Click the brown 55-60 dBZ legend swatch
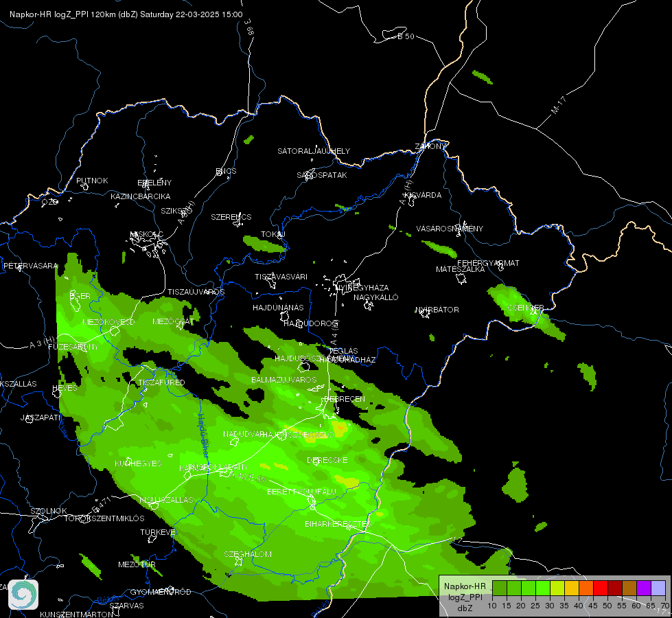672x618 pixels. [x=629, y=588]
